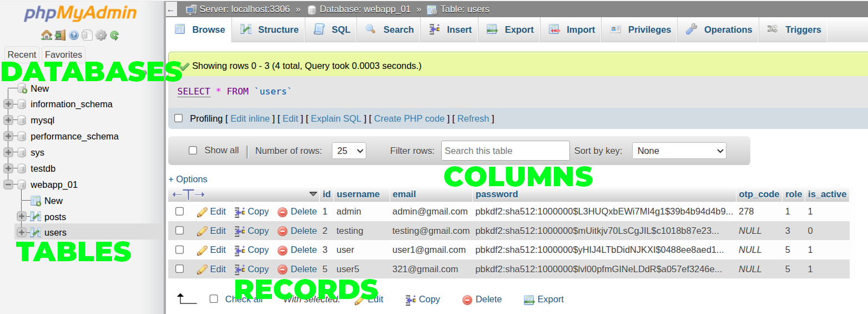Click the Copy icon for the testing row

coord(240,231)
